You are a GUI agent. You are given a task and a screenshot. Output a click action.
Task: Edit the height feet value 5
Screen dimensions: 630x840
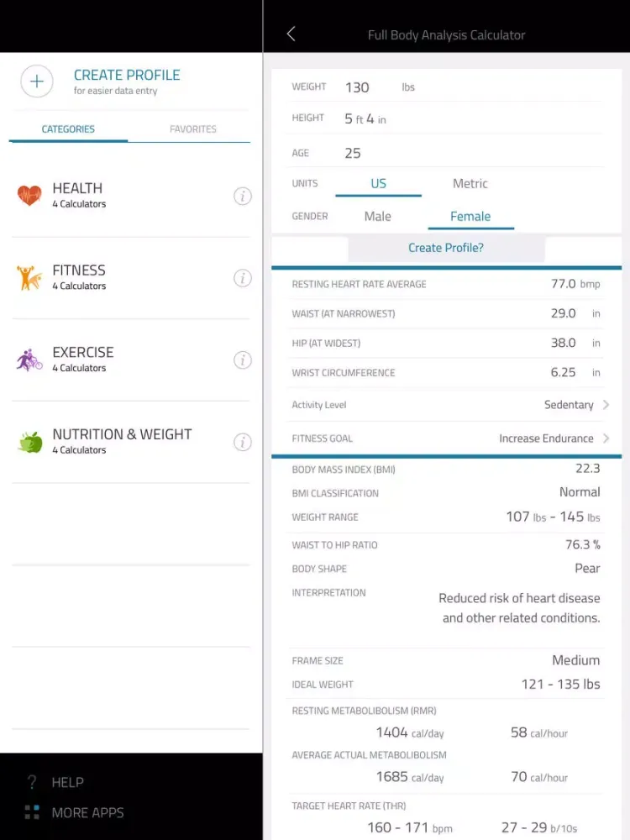tap(349, 118)
